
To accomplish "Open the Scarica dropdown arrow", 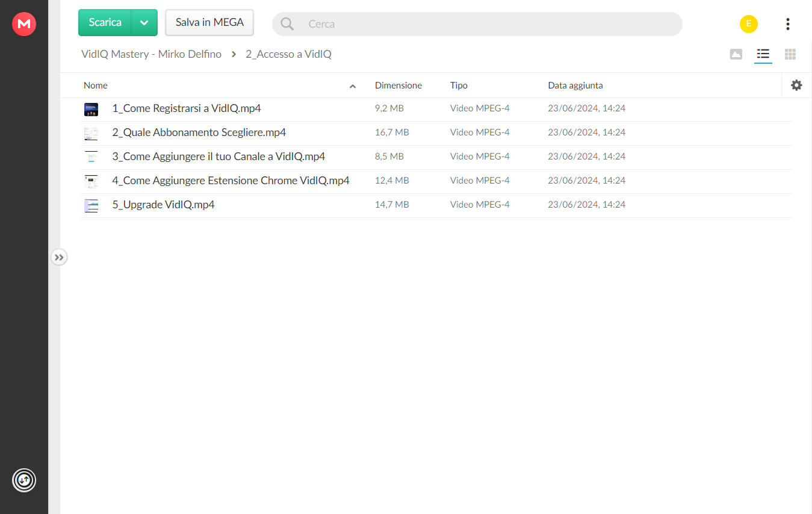I will [144, 22].
